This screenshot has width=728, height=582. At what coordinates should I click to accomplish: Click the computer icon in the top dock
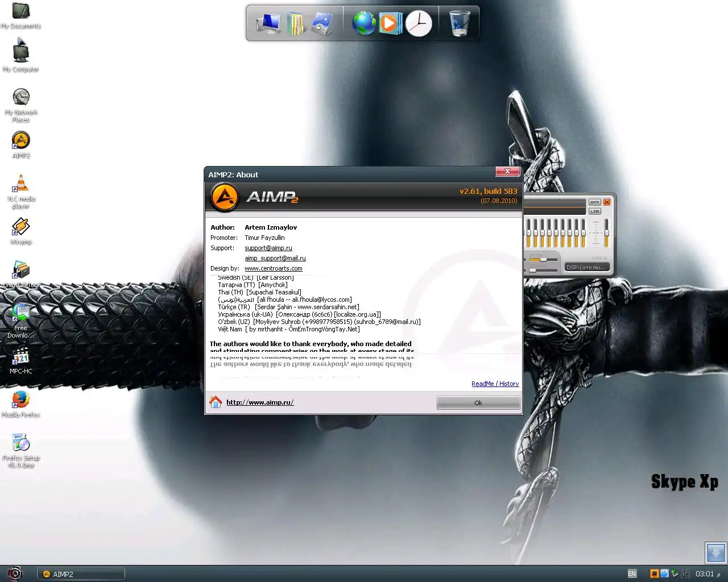(x=268, y=23)
